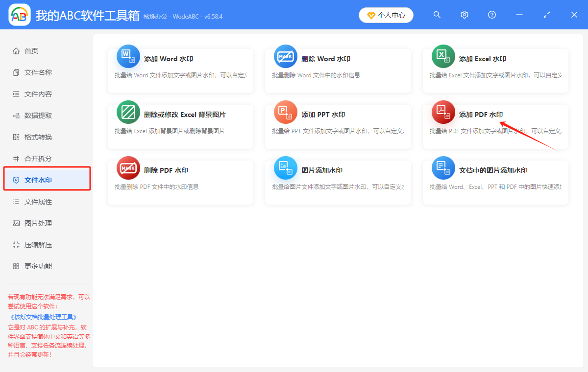This screenshot has width=588, height=372.
Task: Open the 删除 PDF 水印 title
Action: click(x=166, y=170)
